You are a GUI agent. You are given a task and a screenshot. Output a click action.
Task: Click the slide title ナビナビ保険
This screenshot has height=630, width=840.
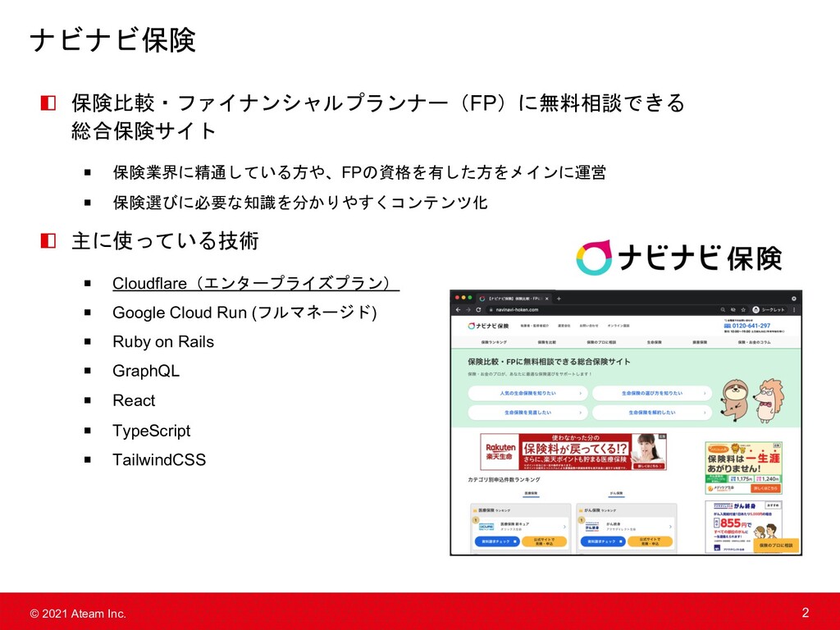[113, 40]
